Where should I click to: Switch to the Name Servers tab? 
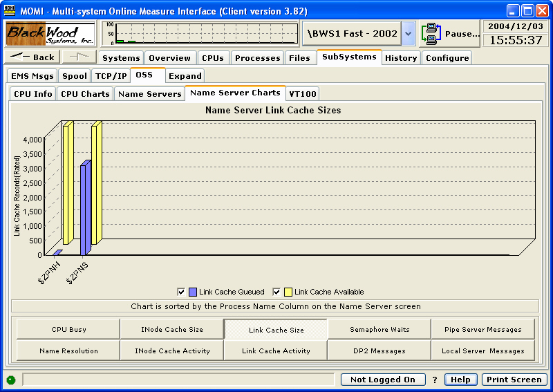[149, 93]
